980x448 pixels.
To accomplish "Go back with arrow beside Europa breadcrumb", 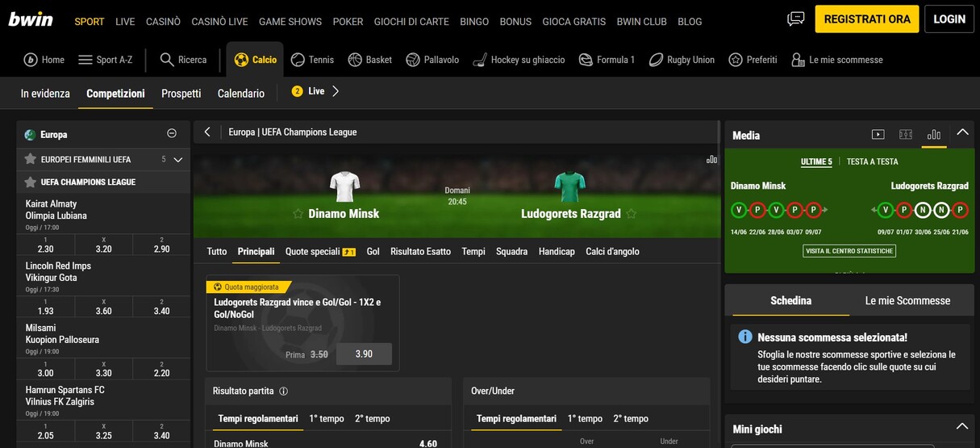I will point(207,132).
